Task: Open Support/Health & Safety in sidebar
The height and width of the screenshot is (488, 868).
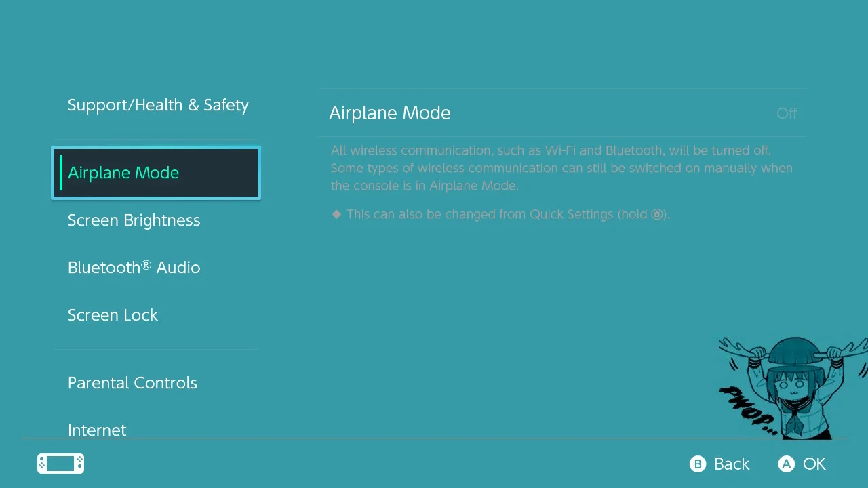Action: pos(158,105)
